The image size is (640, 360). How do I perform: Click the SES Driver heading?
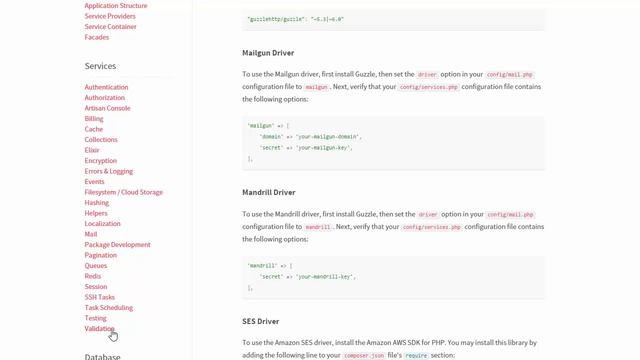tap(260, 322)
